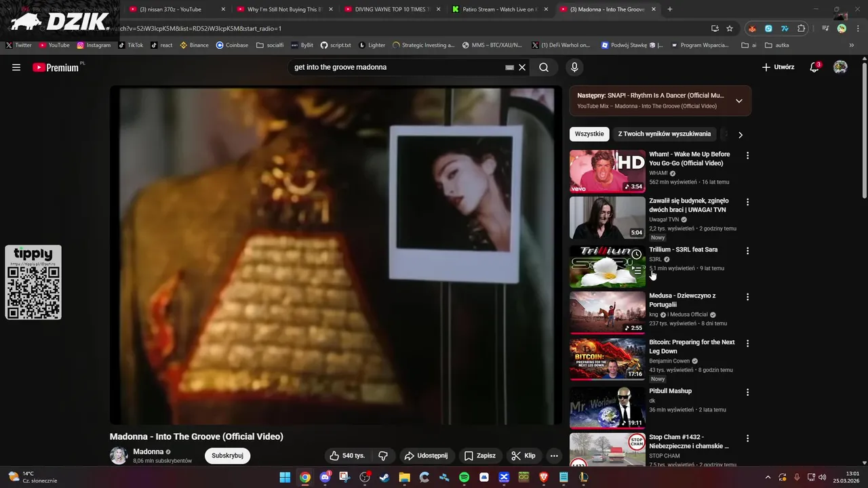Open more actions ellipsis below video

click(x=554, y=455)
